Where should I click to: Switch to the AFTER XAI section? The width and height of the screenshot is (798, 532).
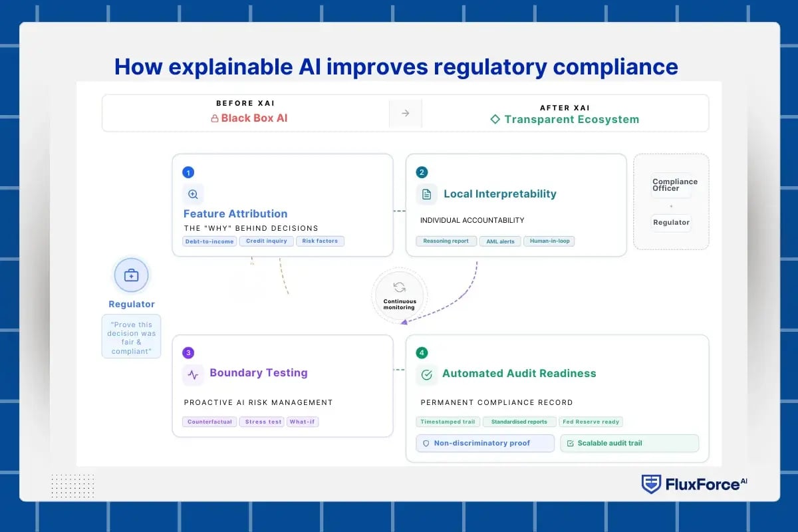pyautogui.click(x=565, y=108)
